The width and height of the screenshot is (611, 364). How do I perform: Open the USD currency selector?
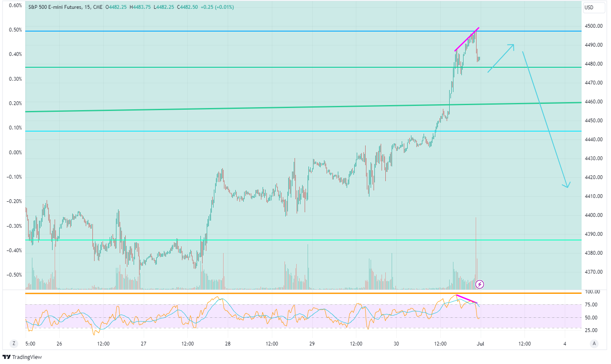point(594,7)
